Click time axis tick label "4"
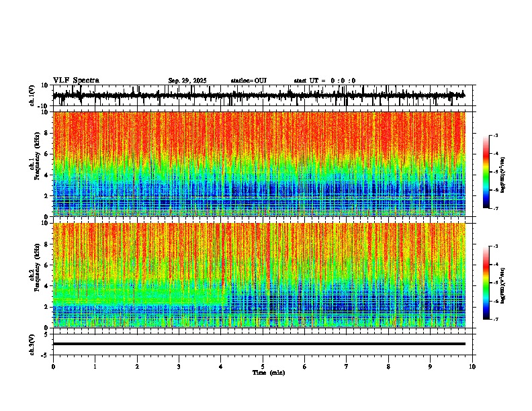The width and height of the screenshot is (532, 411). [x=221, y=367]
